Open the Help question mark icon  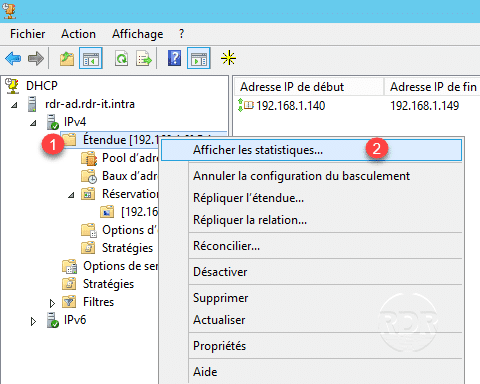click(x=174, y=58)
